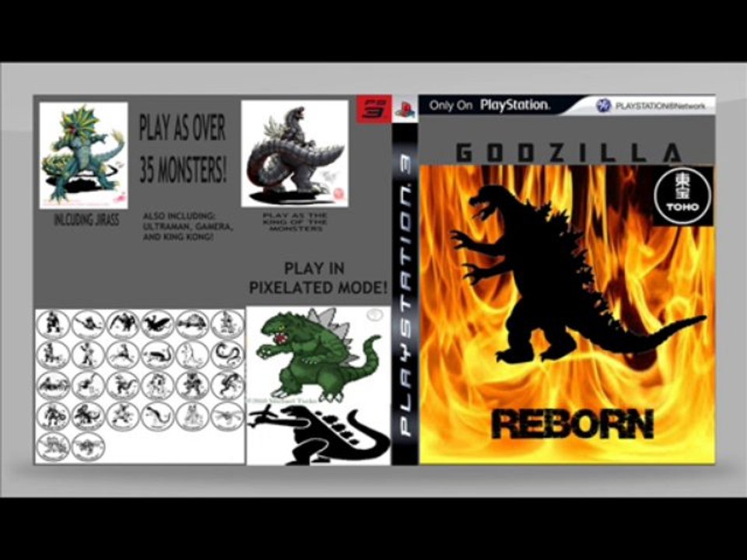The width and height of the screenshot is (747, 560).
Task: Select last monster medallion in fourth row
Action: pos(226,415)
